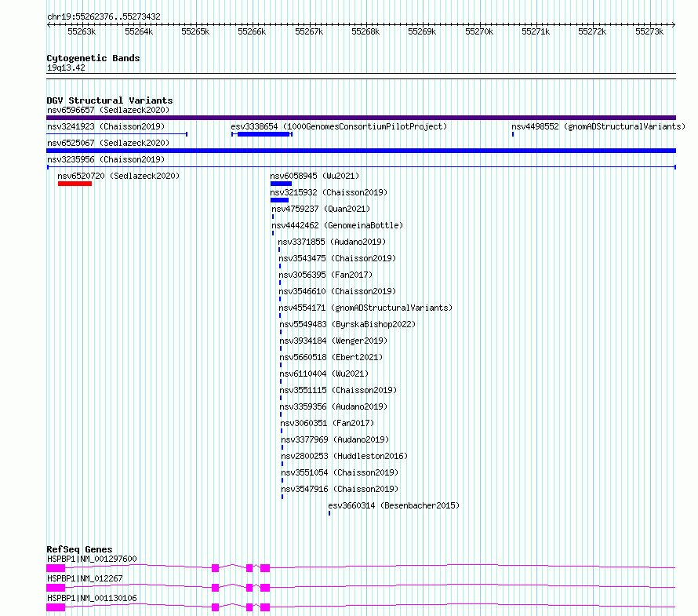Select the red nsv6520720 variant bar
Image resolution: width=698 pixels, height=616 pixels.
tap(75, 184)
